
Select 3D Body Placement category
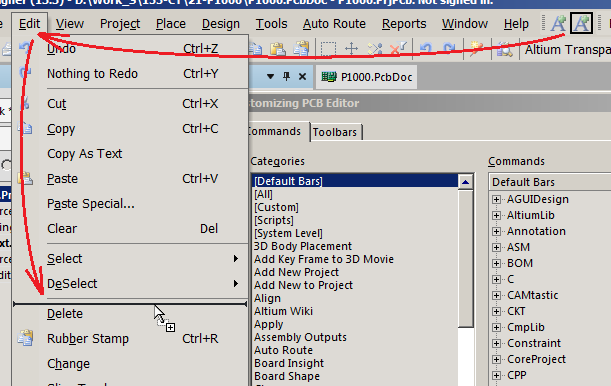(x=355, y=246)
